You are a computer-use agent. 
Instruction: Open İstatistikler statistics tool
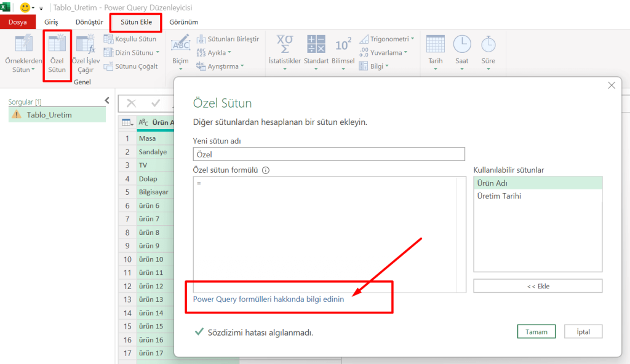point(284,52)
